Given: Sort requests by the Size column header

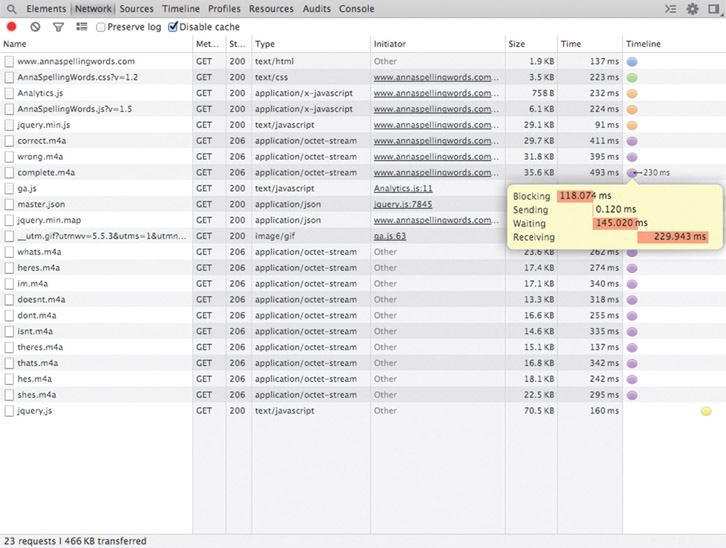Looking at the screenshot, I should tap(516, 44).
